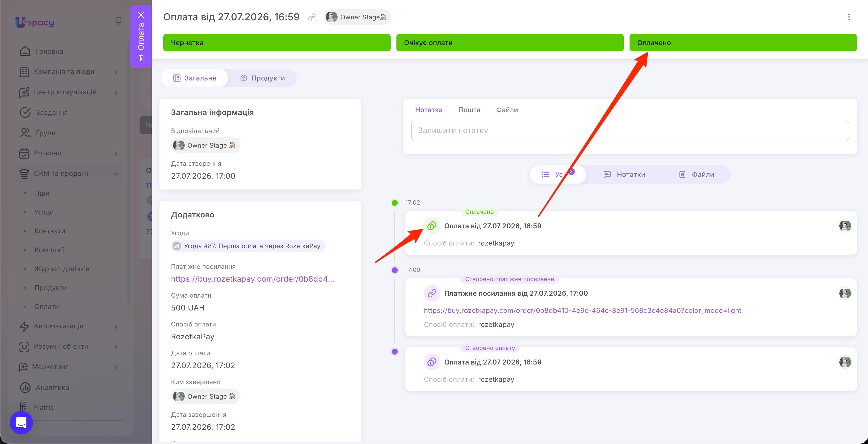Click the 17:02 timeline marker dot

pyautogui.click(x=395, y=203)
